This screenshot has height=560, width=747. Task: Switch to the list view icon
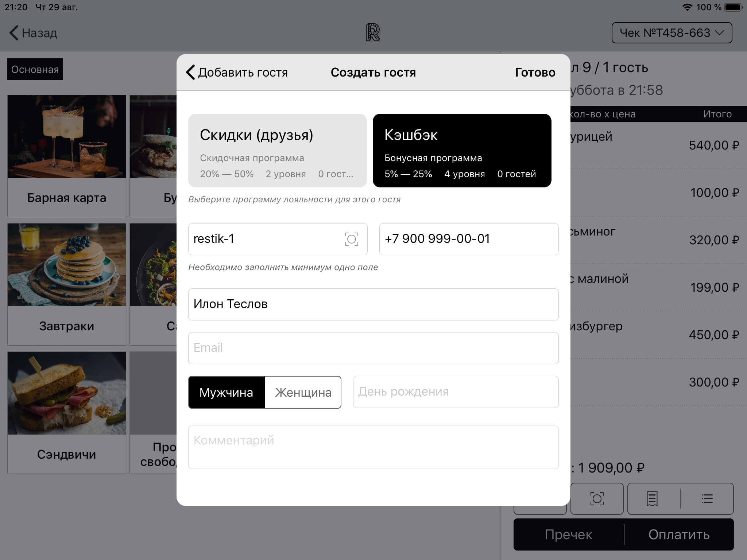pyautogui.click(x=707, y=498)
